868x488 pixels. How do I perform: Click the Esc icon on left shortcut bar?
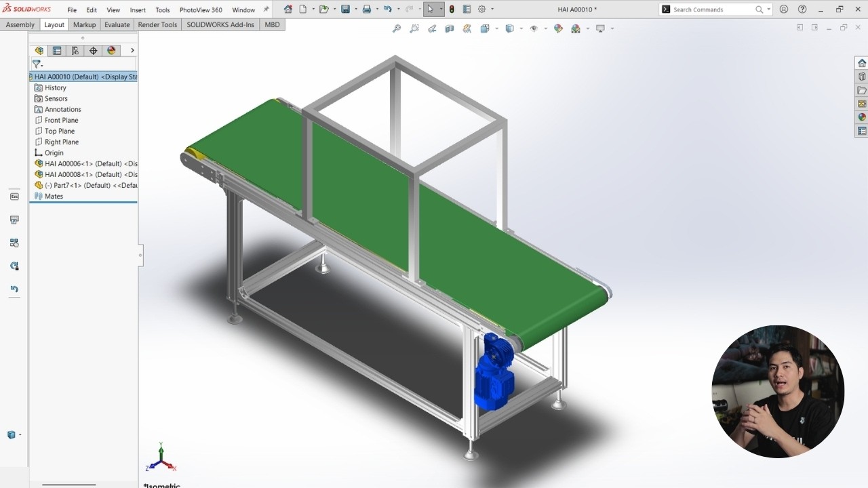pyautogui.click(x=14, y=197)
